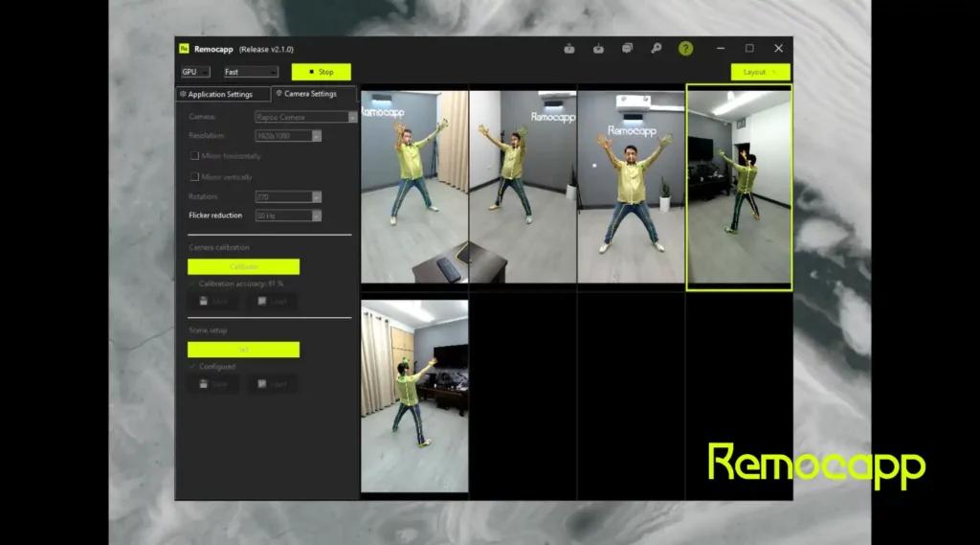Viewport: 980px width, 545px height.
Task: Click the Stop button
Action: (x=322, y=72)
